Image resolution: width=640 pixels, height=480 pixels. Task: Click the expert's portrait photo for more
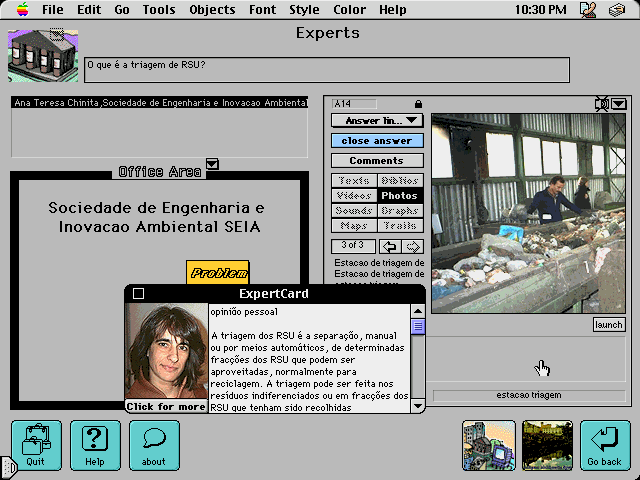click(166, 351)
